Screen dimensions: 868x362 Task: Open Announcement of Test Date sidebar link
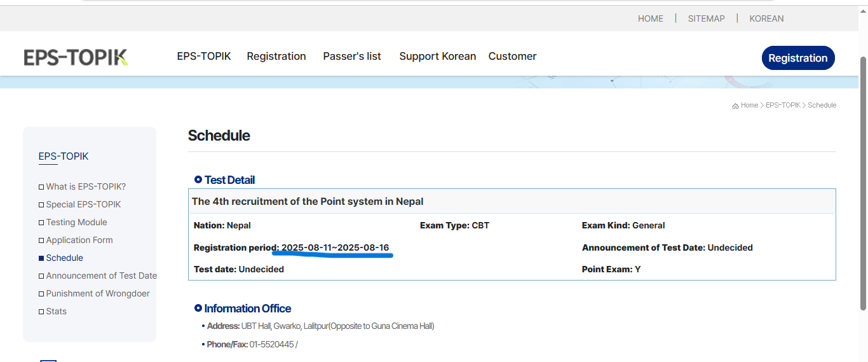click(101, 275)
